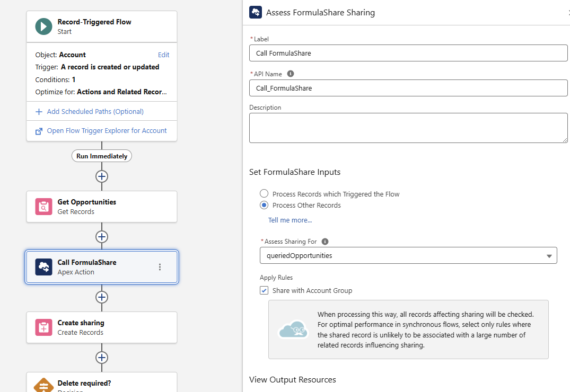Select Process Records which Triggered the Flow

click(264, 193)
